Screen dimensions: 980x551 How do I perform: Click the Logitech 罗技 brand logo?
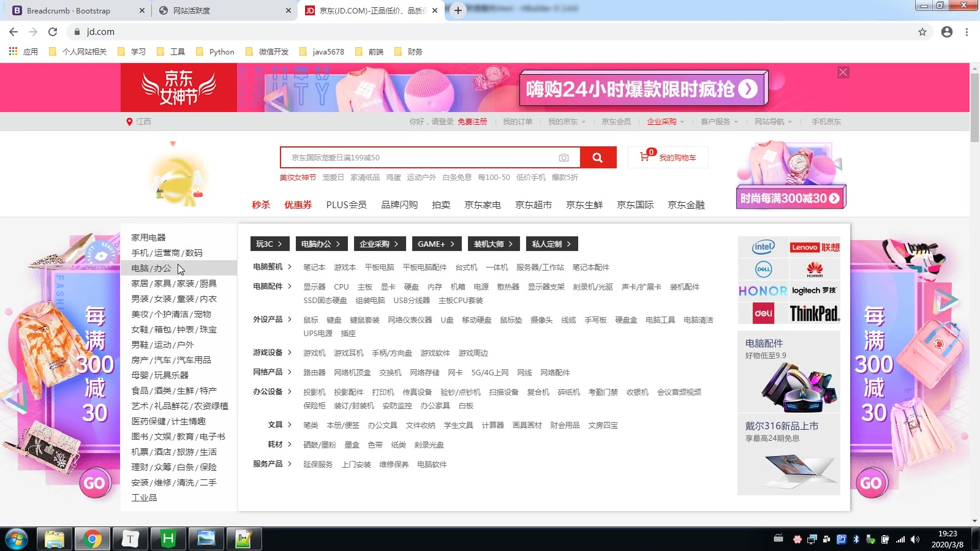[x=814, y=291]
